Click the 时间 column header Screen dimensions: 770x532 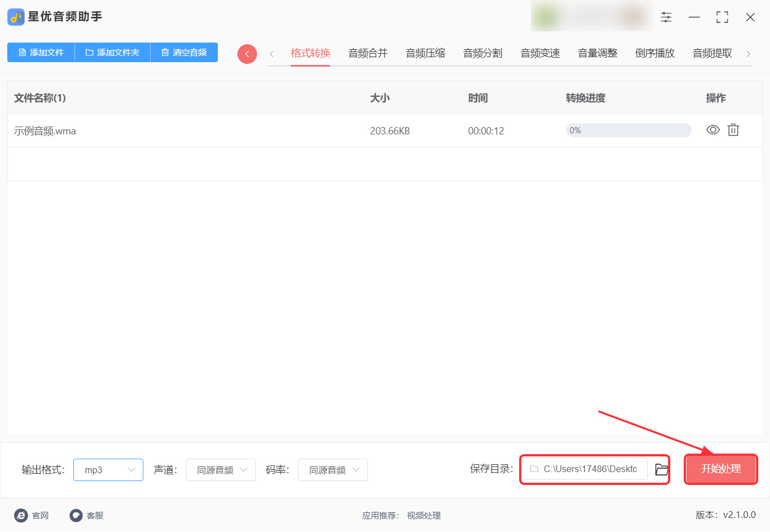(478, 98)
